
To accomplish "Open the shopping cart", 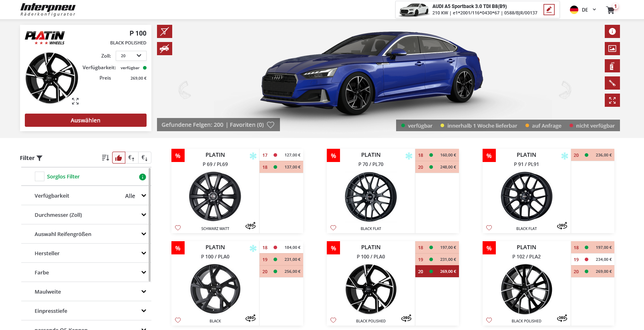I will tap(610, 10).
